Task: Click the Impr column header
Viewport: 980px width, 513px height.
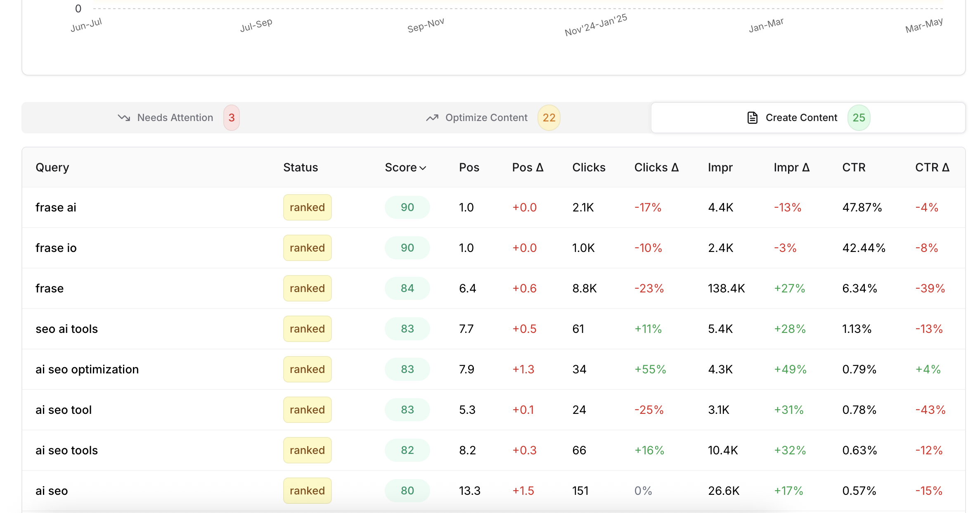Action: pyautogui.click(x=720, y=167)
